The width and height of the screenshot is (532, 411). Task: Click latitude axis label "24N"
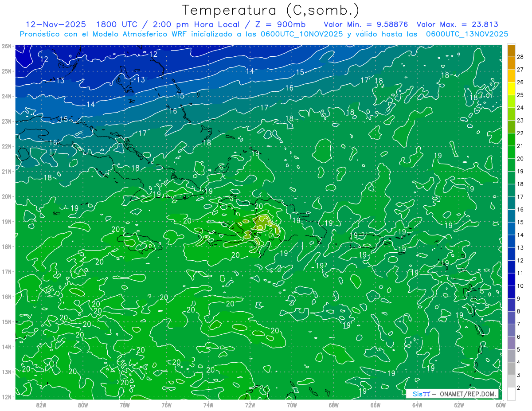coord(7,96)
